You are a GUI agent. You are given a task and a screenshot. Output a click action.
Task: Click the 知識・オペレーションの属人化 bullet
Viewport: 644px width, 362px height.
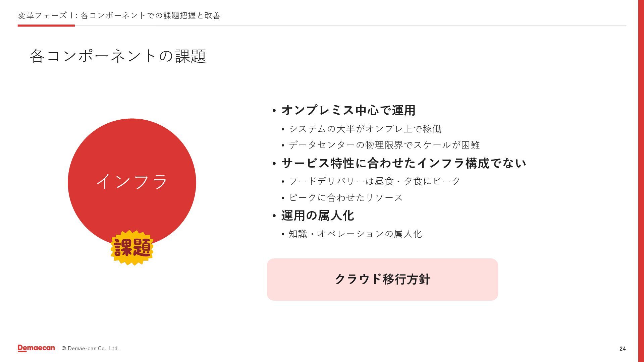point(355,234)
